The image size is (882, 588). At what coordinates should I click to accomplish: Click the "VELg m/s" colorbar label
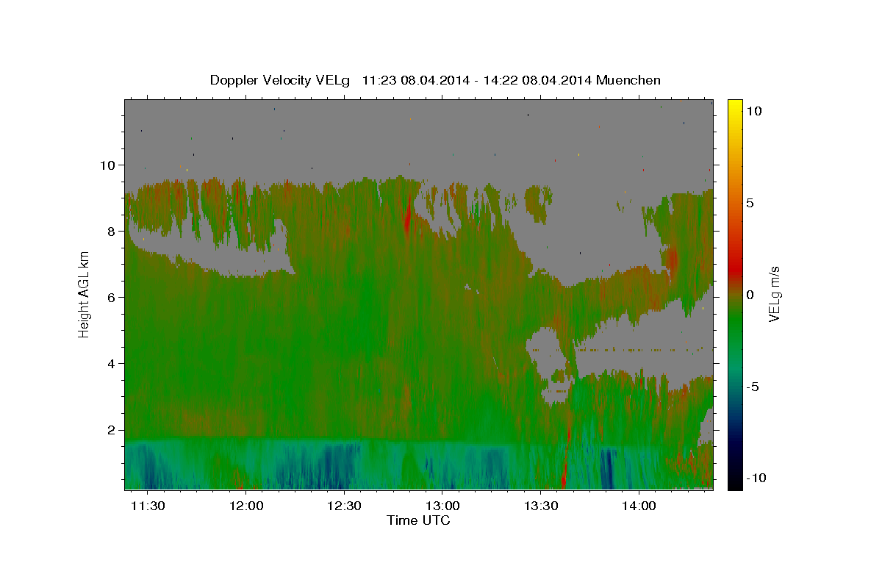pos(774,295)
